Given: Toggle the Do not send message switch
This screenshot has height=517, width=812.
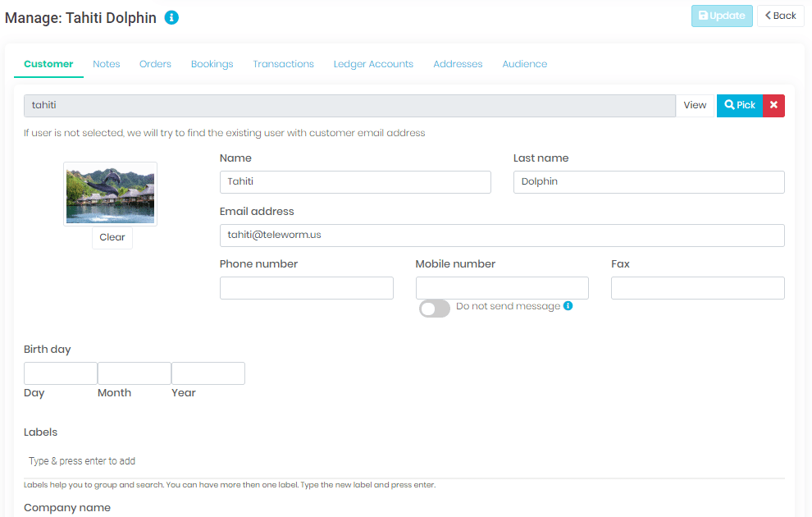Looking at the screenshot, I should [x=434, y=308].
